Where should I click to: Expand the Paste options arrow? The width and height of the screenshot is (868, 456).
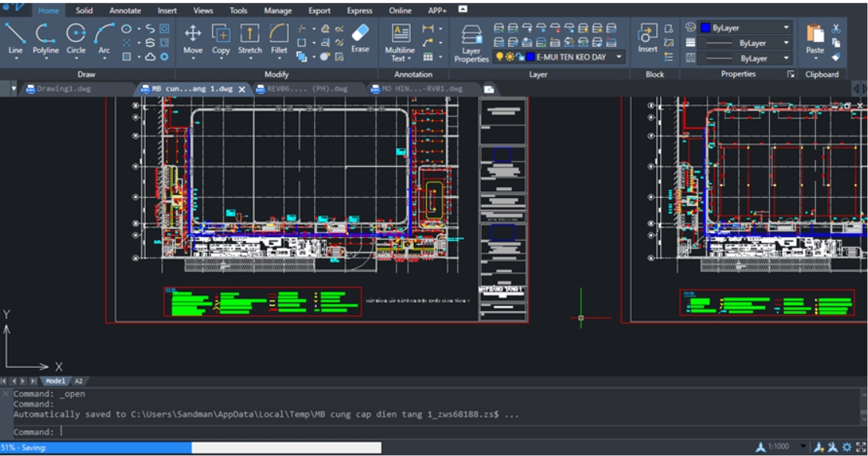815,58
